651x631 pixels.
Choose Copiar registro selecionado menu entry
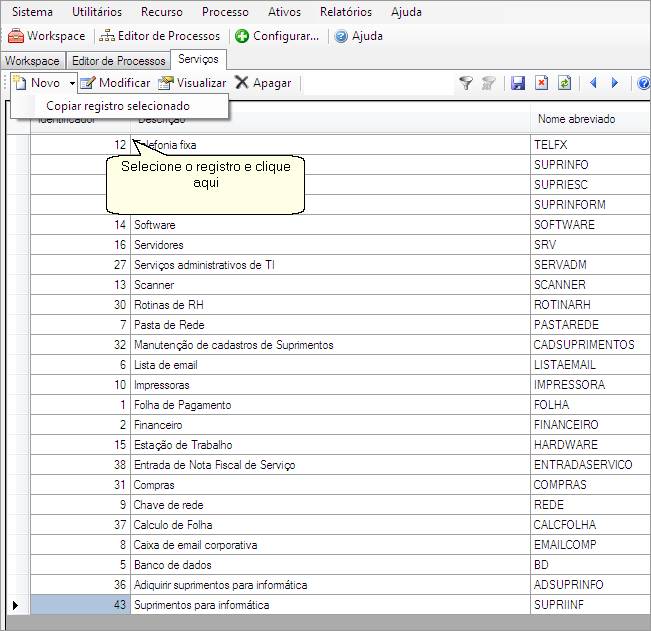point(118,106)
